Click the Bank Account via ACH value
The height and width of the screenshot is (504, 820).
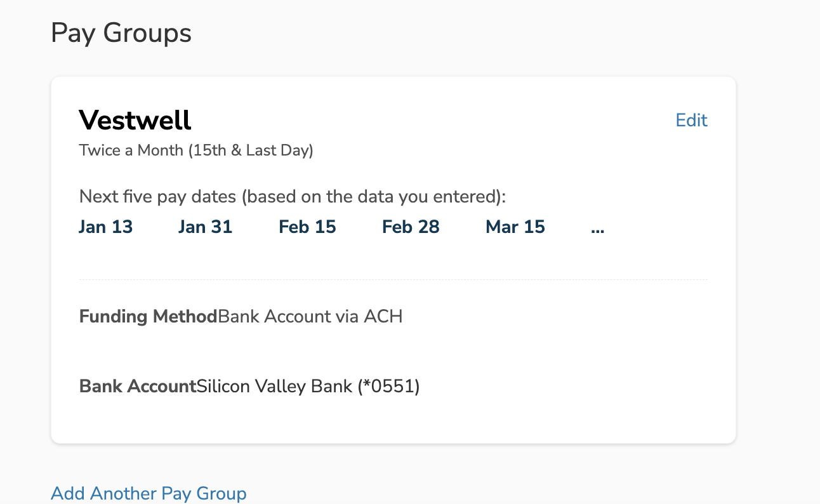pos(310,316)
